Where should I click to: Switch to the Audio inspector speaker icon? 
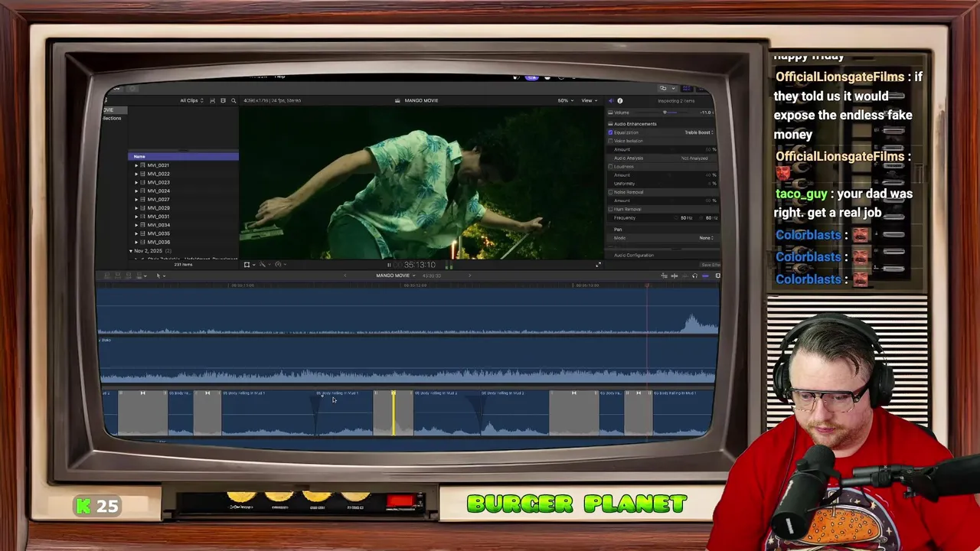pyautogui.click(x=610, y=100)
